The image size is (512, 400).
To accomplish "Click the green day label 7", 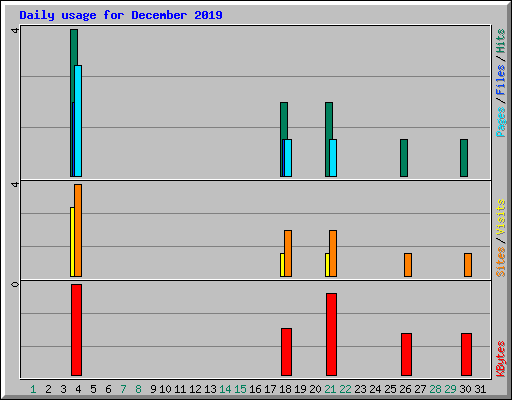I will pyautogui.click(x=123, y=389).
